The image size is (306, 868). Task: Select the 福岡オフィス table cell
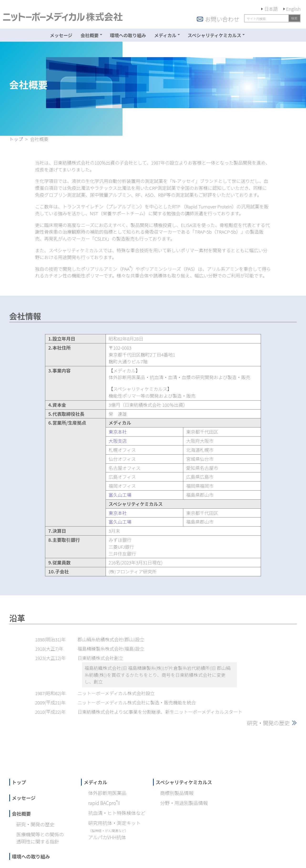coord(144,486)
